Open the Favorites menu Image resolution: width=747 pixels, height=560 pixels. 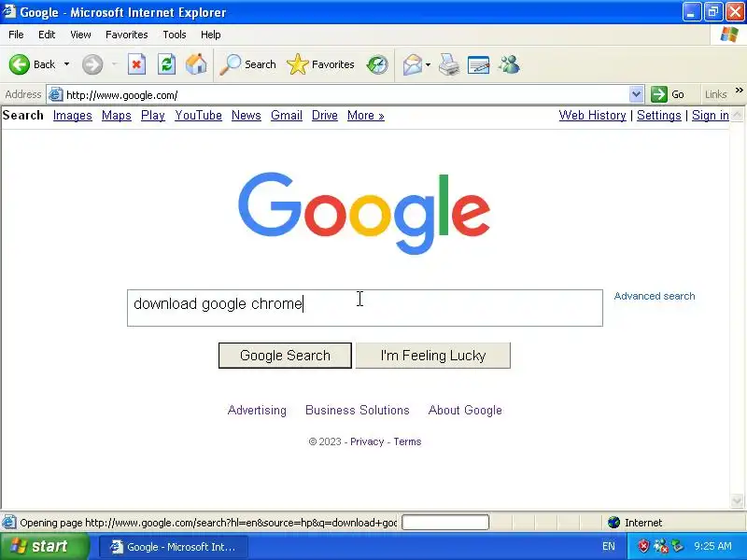point(127,35)
